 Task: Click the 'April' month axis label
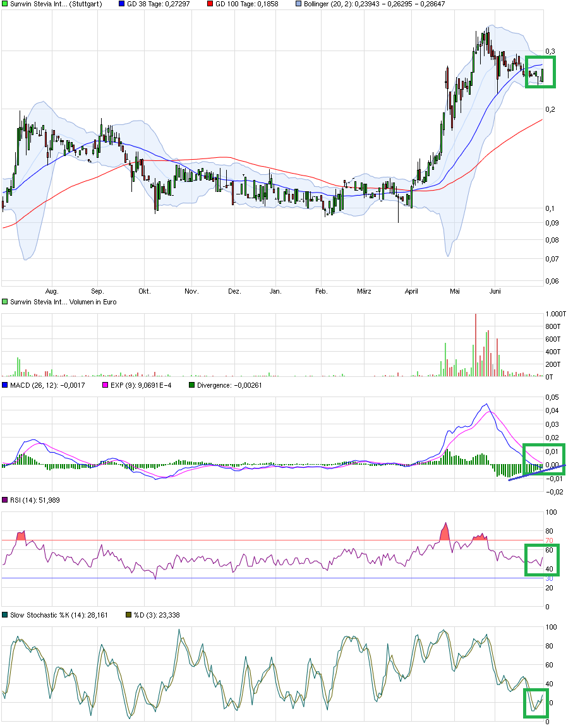[x=411, y=291]
